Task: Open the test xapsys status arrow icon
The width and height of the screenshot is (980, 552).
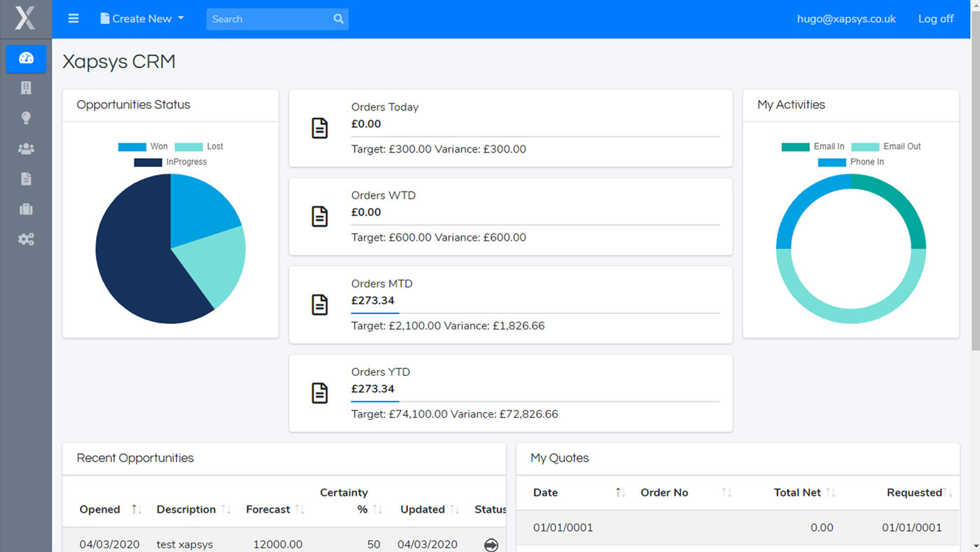Action: (x=491, y=544)
